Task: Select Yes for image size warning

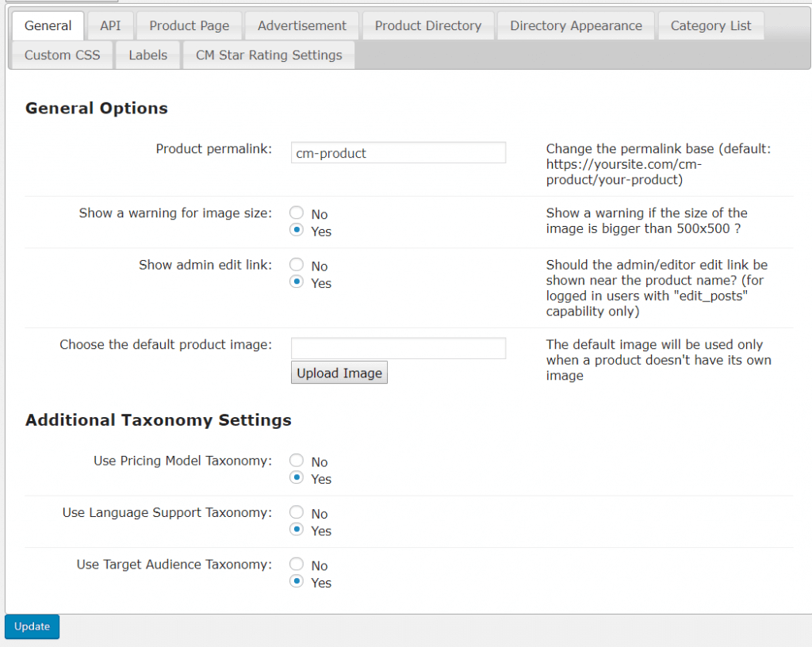Action: (297, 231)
